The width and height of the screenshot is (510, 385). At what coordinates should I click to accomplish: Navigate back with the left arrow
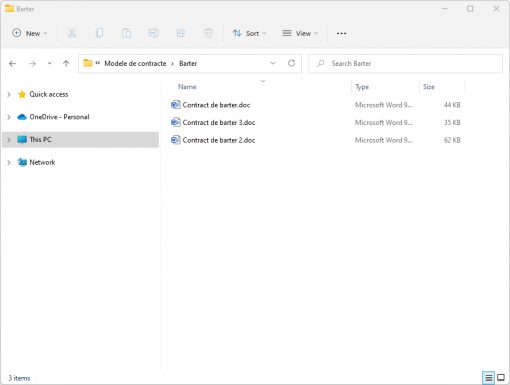13,63
